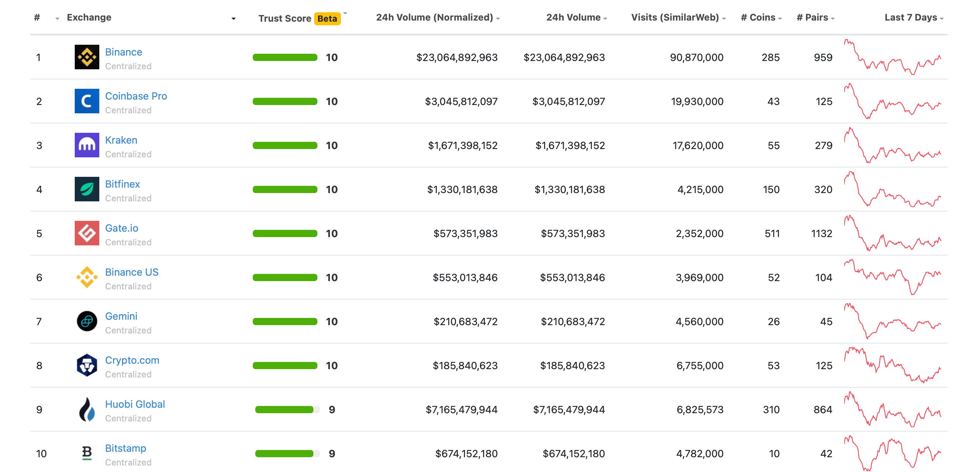Screen dimensions: 980x472
Task: Click Coinbase Pro 7-day sparkline chart
Action: [893, 101]
